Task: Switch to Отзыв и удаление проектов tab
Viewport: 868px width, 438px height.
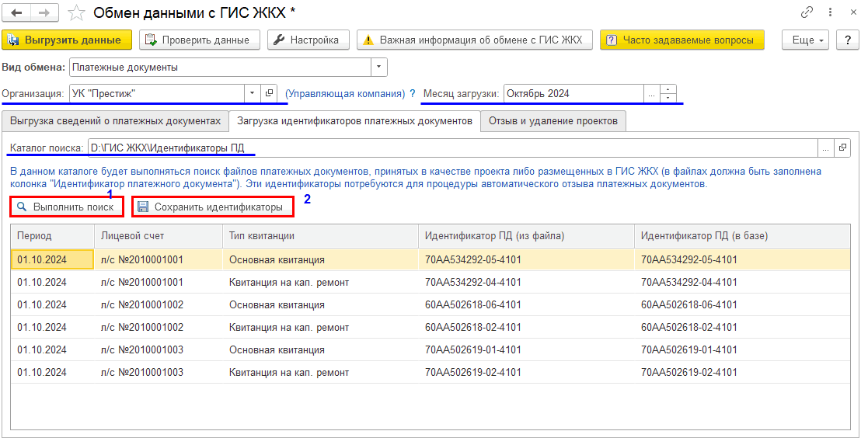Action: (x=553, y=121)
